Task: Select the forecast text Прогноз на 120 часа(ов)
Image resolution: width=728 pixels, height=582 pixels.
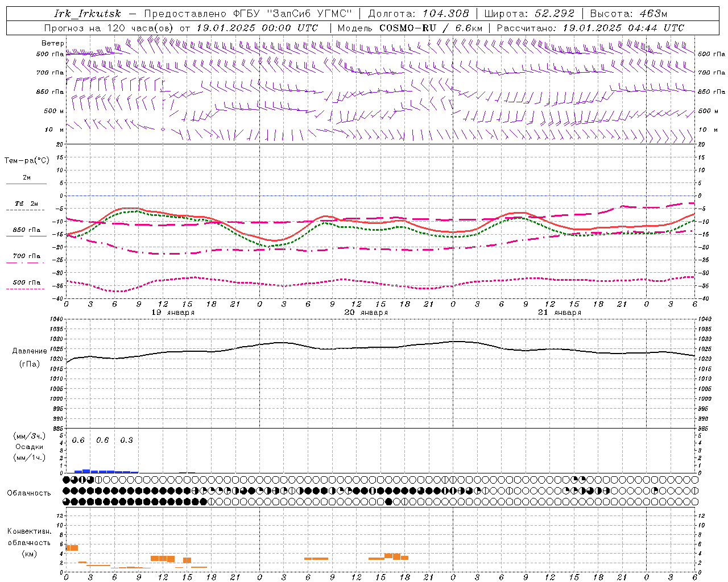Action: pyautogui.click(x=110, y=28)
